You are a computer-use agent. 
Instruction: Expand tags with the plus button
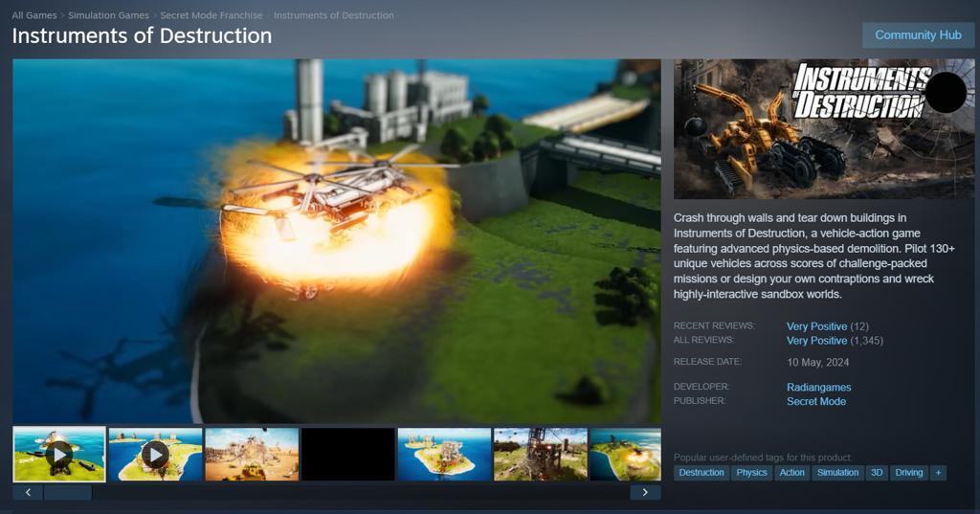pyautogui.click(x=938, y=473)
